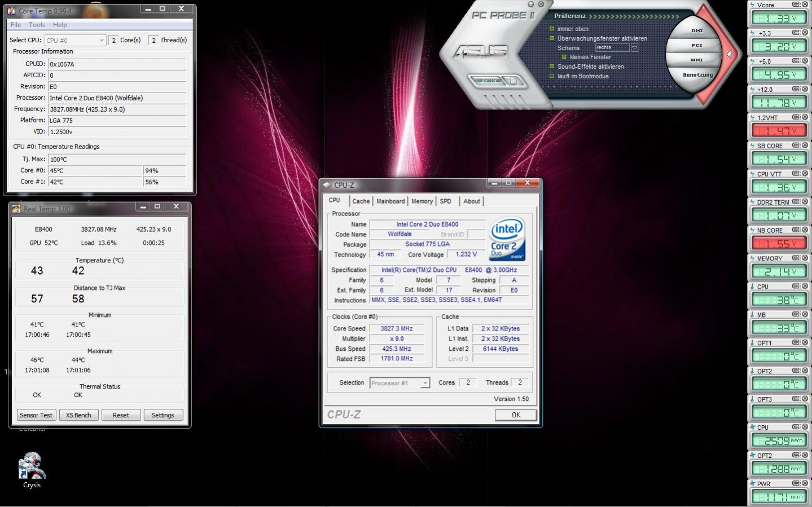Select the CPU tab in CPU-Z
The width and height of the screenshot is (812, 507).
(335, 200)
